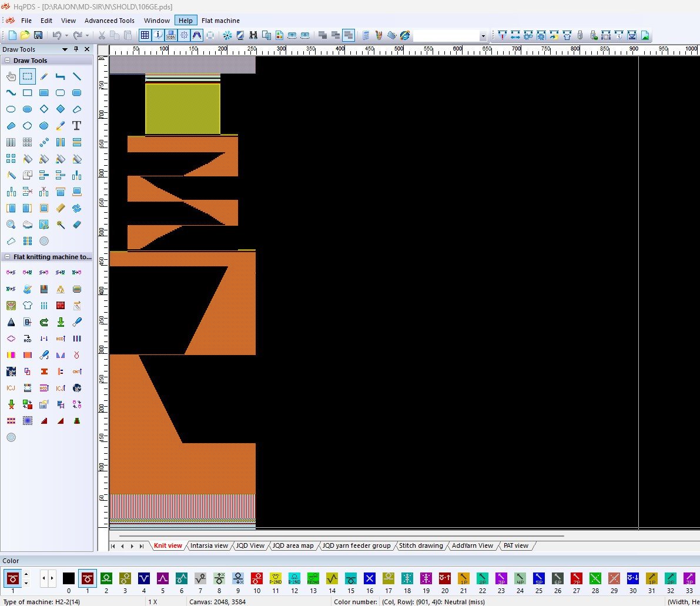The width and height of the screenshot is (700, 606).
Task: Click the magnifier zoom tool
Action: 11,225
